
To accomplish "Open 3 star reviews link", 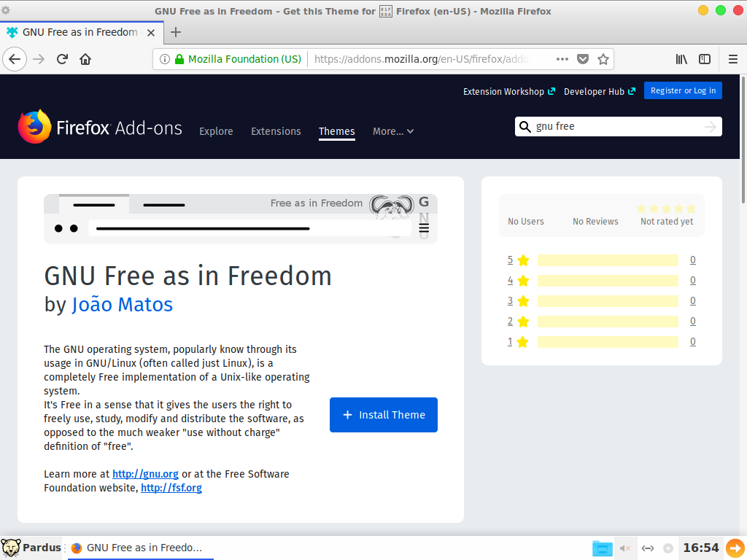I will (510, 301).
